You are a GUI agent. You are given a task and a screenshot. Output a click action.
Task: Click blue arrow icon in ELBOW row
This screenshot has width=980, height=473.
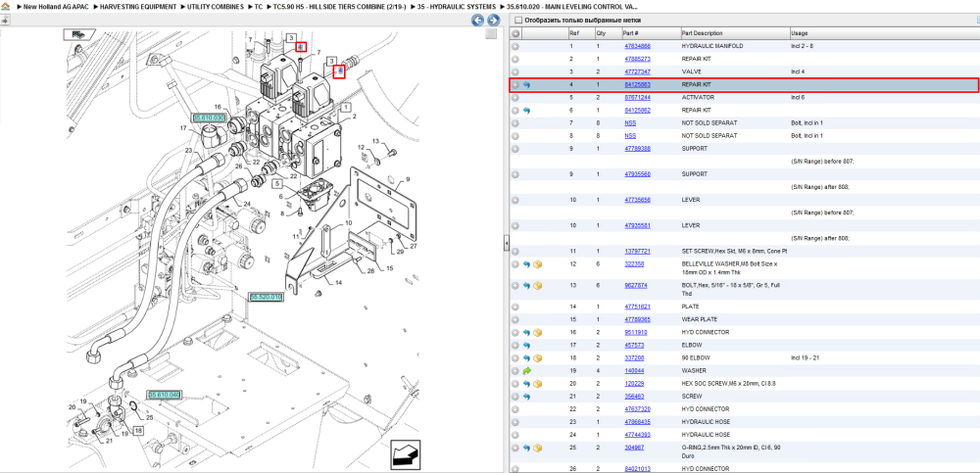[526, 345]
